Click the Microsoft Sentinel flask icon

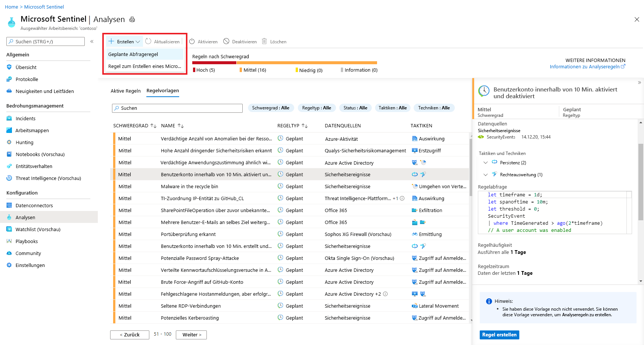(x=12, y=22)
